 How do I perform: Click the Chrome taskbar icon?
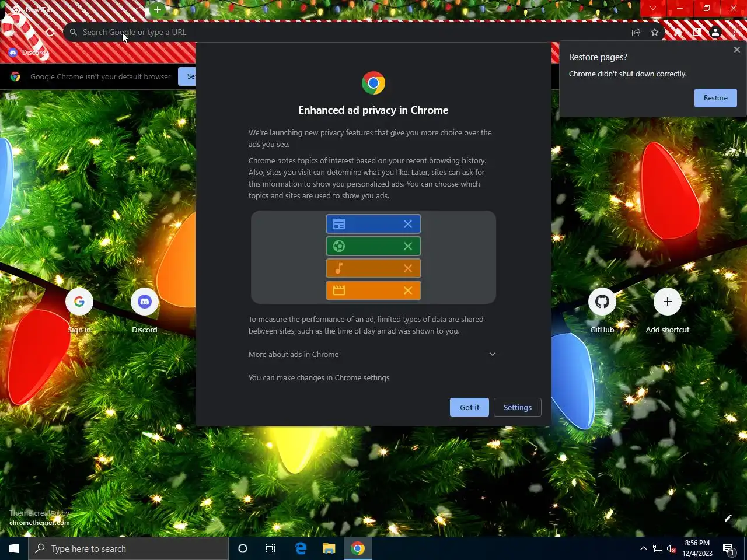pyautogui.click(x=358, y=548)
